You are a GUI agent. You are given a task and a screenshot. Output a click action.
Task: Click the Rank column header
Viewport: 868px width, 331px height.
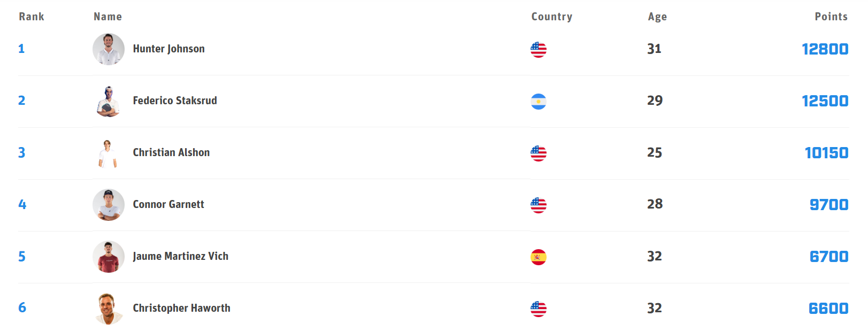32,17
